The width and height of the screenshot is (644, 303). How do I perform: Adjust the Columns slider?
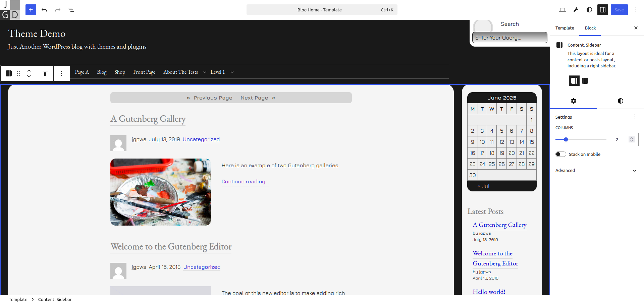[566, 139]
